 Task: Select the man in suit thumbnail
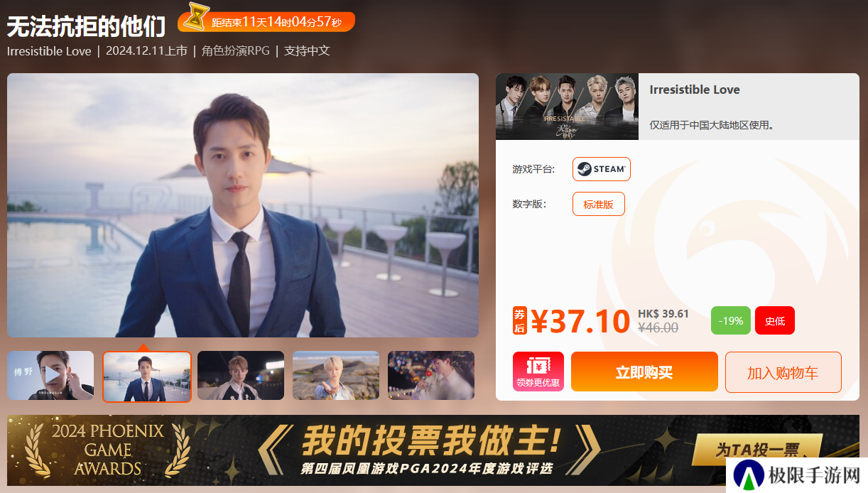pos(146,376)
